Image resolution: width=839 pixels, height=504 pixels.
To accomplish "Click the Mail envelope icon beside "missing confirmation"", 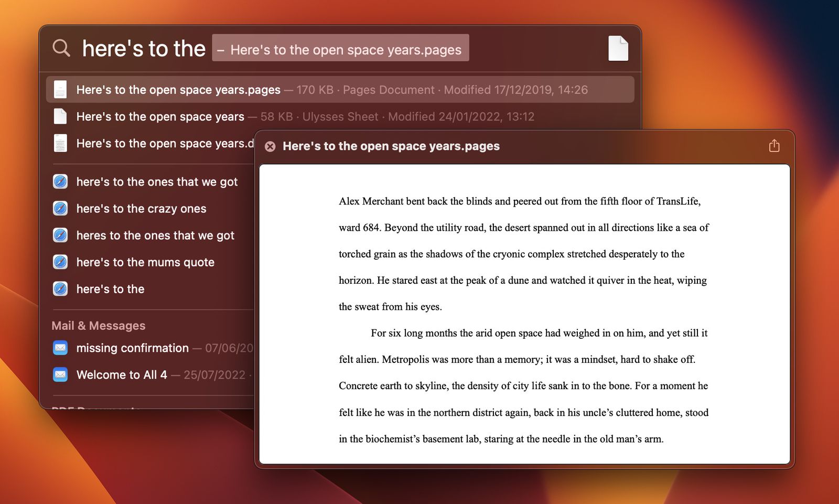I will point(60,348).
